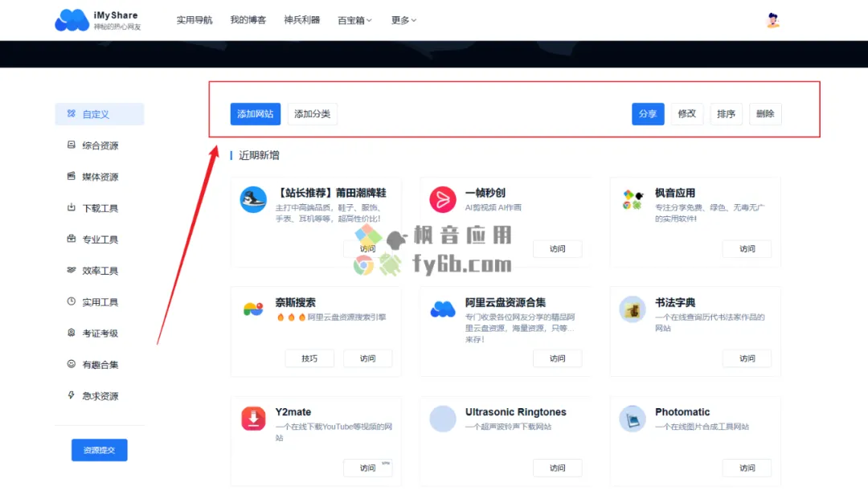Open the user avatar in header

coord(773,20)
